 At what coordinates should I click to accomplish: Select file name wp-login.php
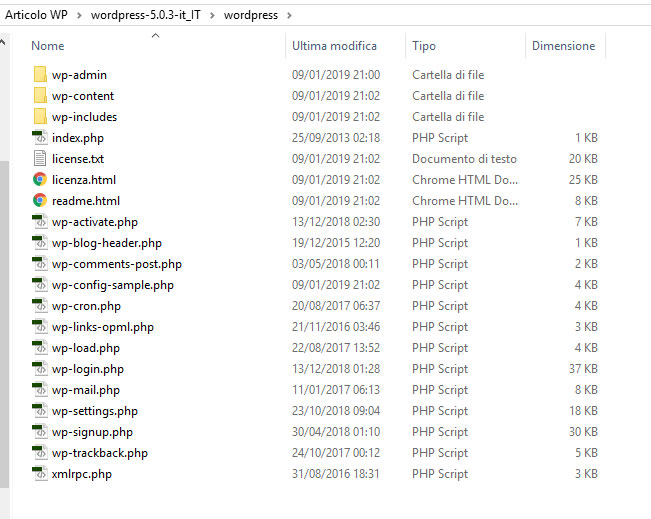(88, 369)
